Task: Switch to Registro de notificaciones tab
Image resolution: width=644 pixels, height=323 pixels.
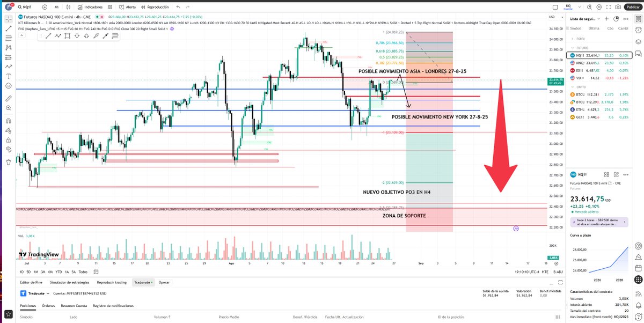Action: click(113, 305)
